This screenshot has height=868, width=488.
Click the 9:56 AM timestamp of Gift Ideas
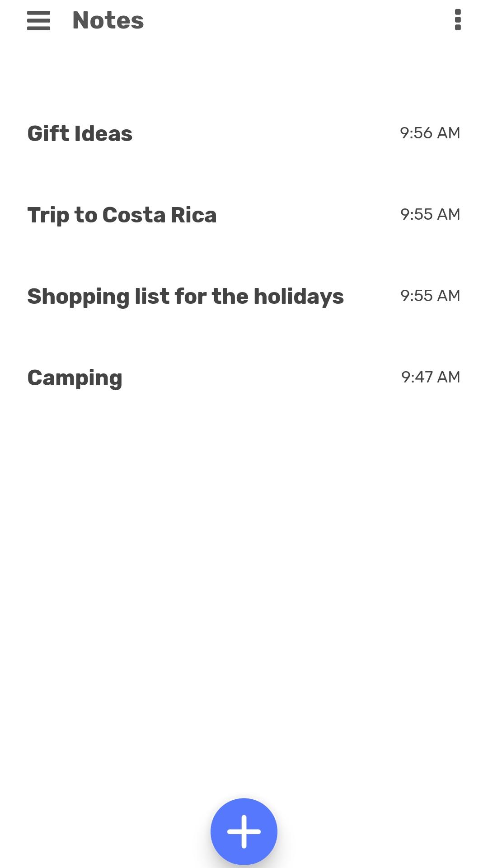click(430, 133)
